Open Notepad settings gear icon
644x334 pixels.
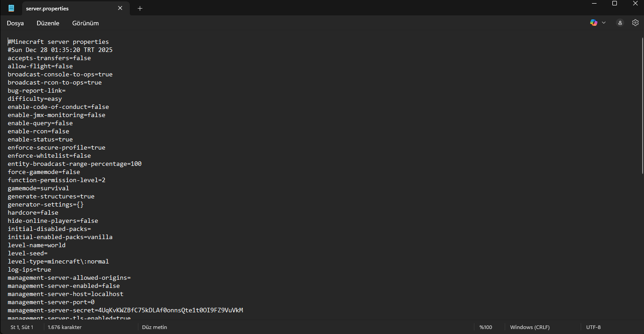pos(635,23)
